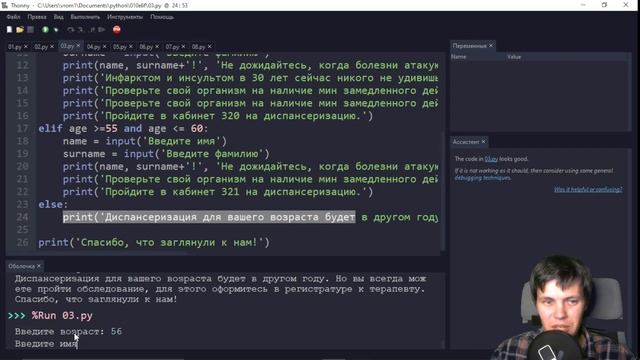Select the Переменные panel tab
Viewport: 640px width, 360px height.
coord(469,46)
